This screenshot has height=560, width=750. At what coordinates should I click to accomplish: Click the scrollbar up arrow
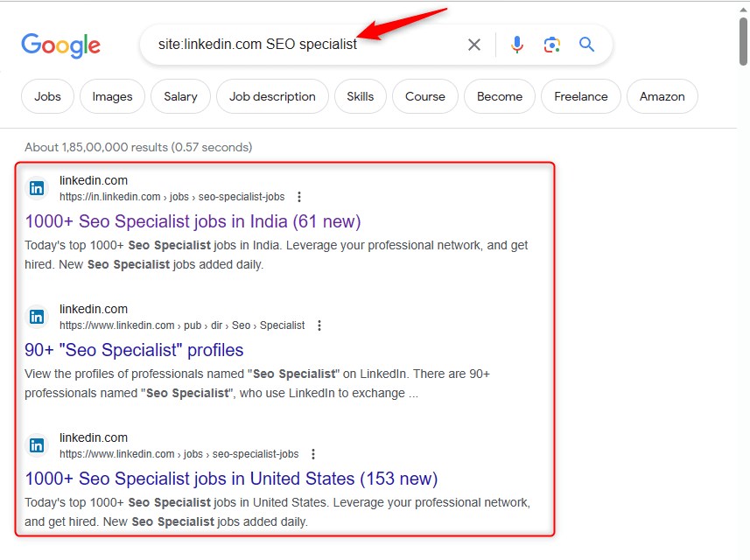pos(743,9)
